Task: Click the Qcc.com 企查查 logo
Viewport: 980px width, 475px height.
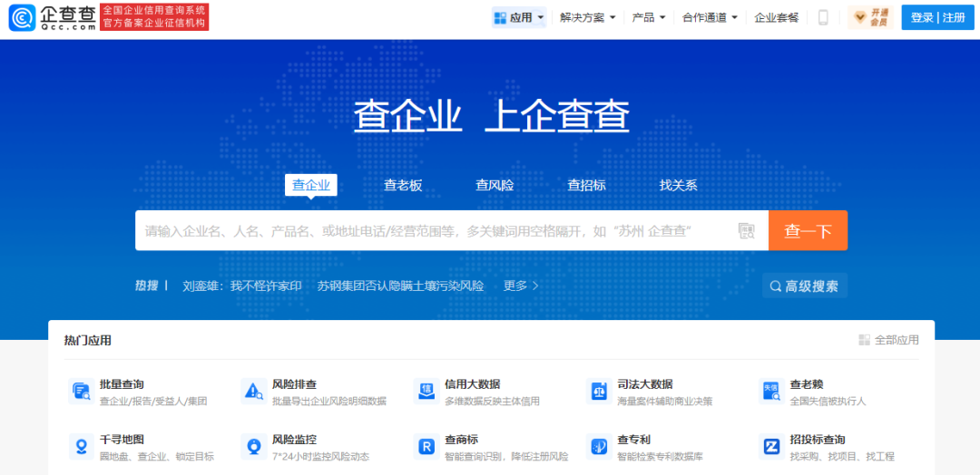Action: click(x=54, y=17)
